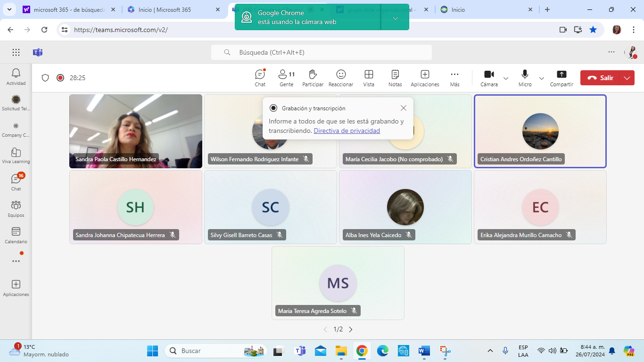Open Viva Learning in the sidebar

[x=16, y=156]
